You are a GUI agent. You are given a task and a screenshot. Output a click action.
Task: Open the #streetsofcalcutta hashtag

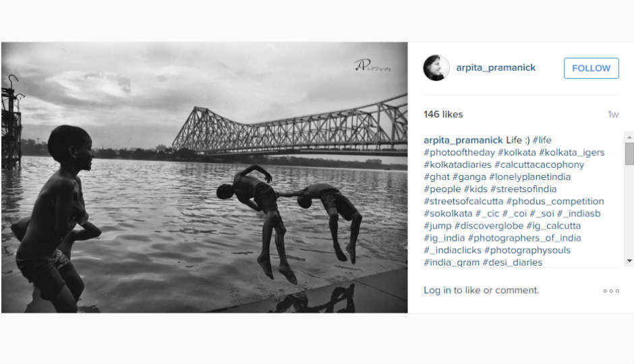pyautogui.click(x=463, y=201)
